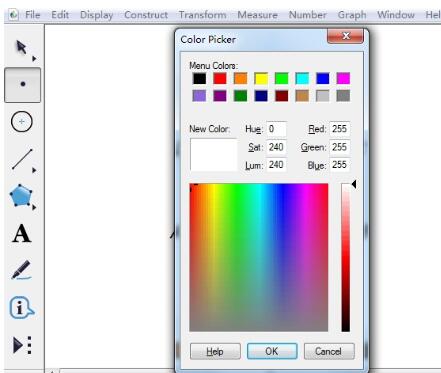Select the Point tool
The image size is (441, 373).
pos(22,85)
